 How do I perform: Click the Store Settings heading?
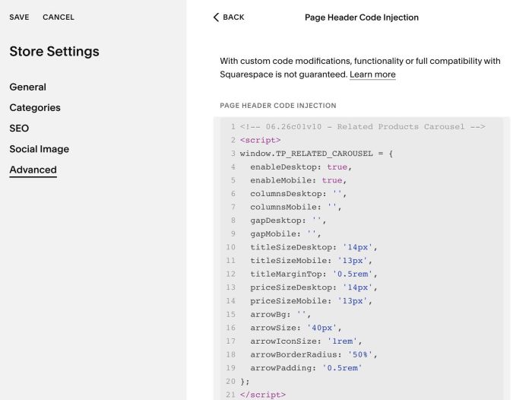tap(54, 51)
